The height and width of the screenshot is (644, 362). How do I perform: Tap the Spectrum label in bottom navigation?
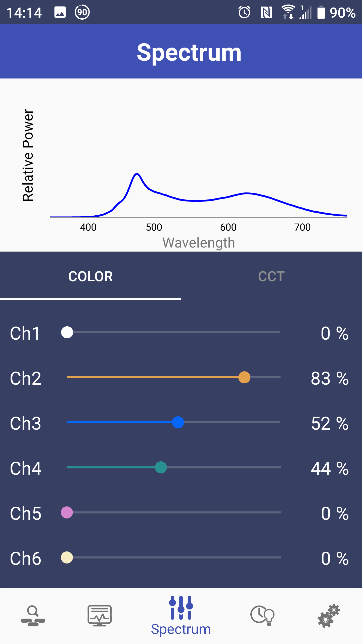coord(181,629)
